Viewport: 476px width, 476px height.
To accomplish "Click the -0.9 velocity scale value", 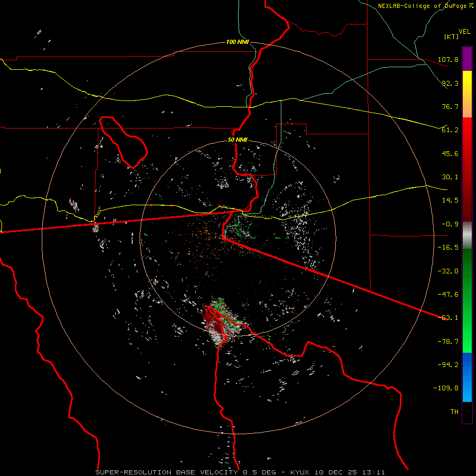I will tap(450, 224).
